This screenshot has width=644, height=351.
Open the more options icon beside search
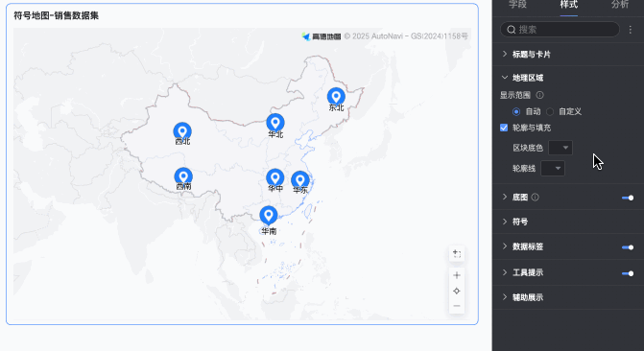[x=630, y=30]
